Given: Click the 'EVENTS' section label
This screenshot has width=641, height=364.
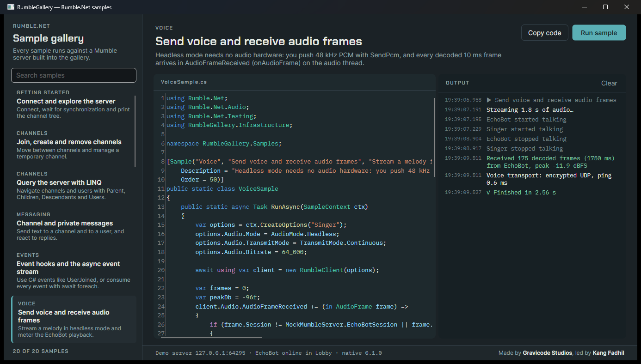Looking at the screenshot, I should tap(28, 255).
